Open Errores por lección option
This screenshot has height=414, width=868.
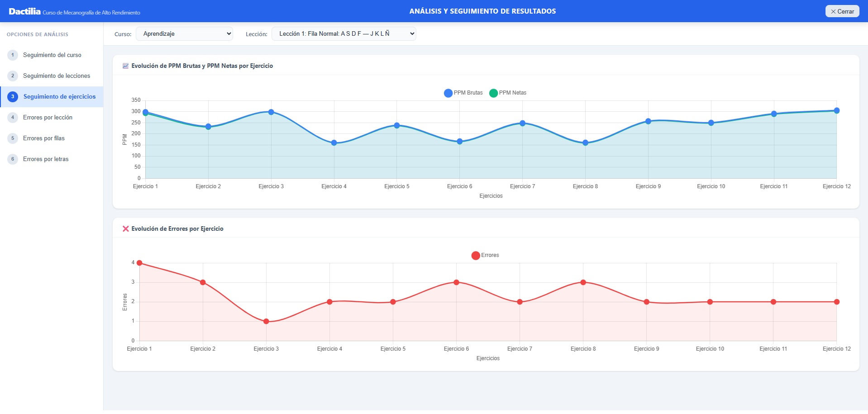(52, 117)
